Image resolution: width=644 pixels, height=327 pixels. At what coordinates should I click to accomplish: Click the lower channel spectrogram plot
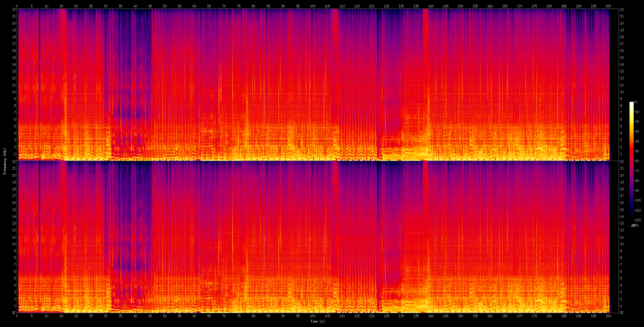[318, 237]
